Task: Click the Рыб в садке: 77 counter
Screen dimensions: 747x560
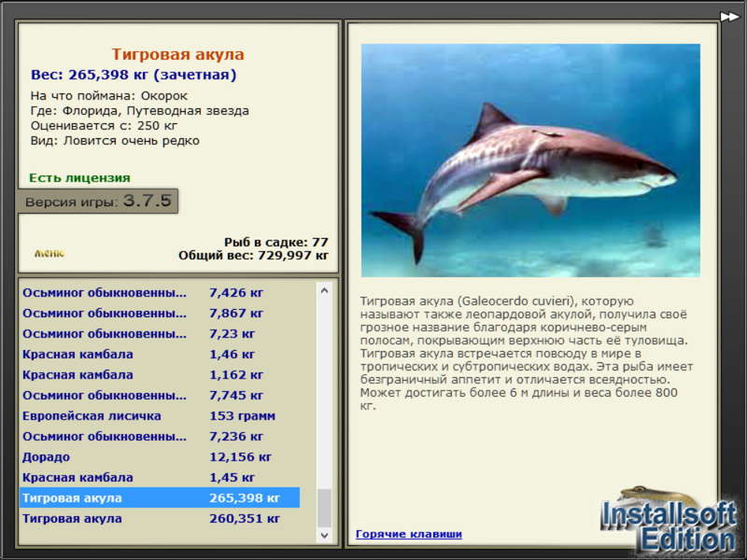Action: [276, 242]
